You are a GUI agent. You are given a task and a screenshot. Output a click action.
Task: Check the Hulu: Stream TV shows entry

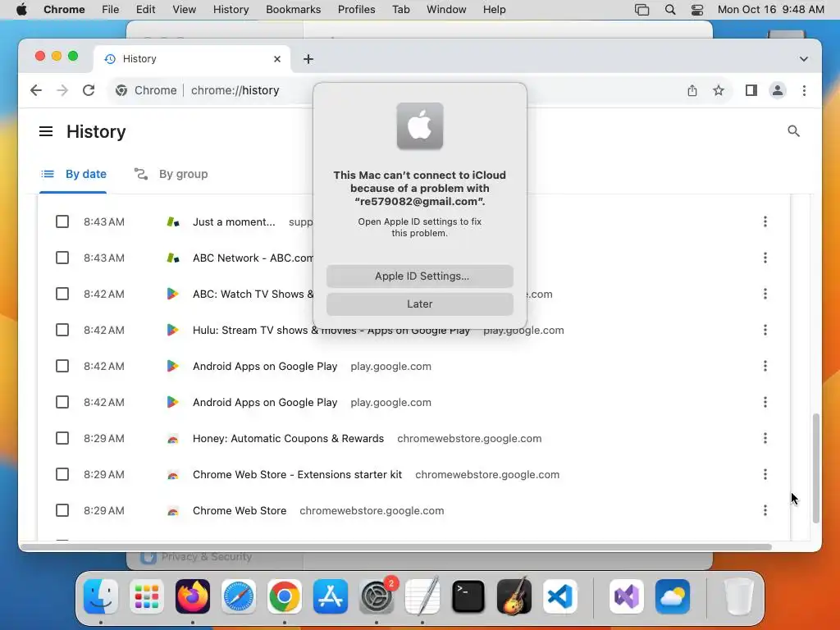coord(62,330)
